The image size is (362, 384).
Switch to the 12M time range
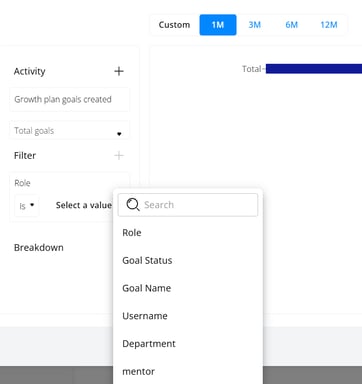pos(329,25)
